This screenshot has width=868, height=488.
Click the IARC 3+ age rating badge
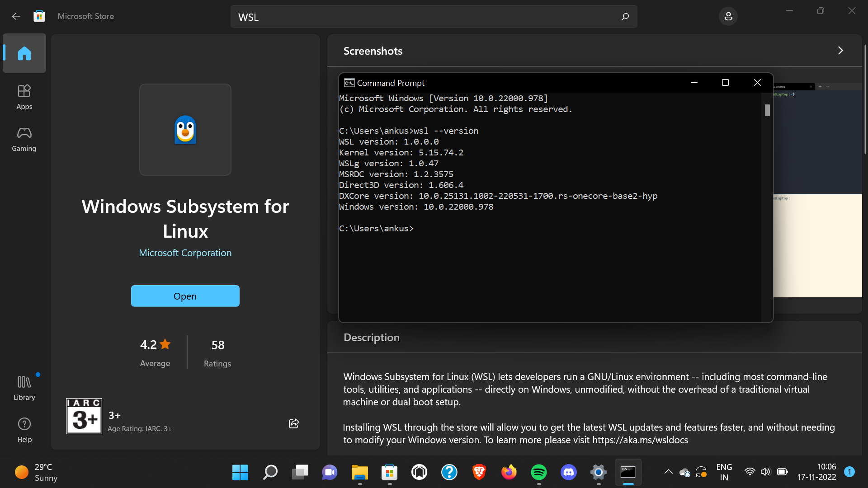(x=84, y=416)
